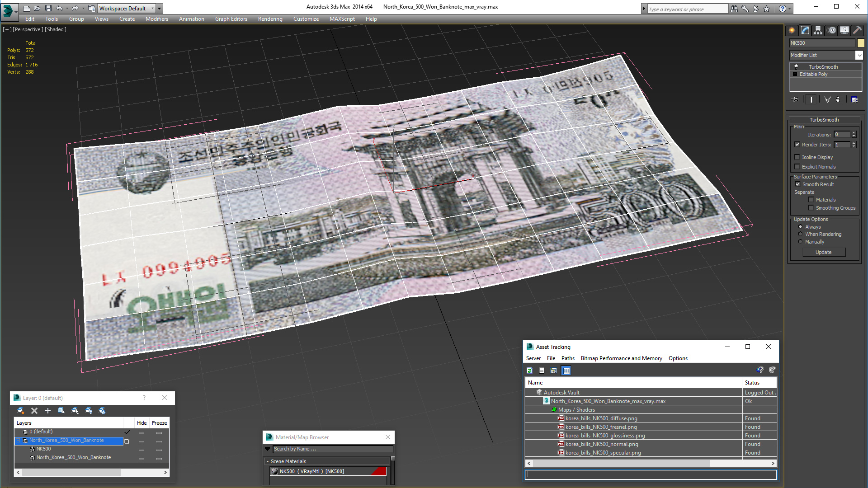Switch Asset Tracking to Table View

coord(566,371)
